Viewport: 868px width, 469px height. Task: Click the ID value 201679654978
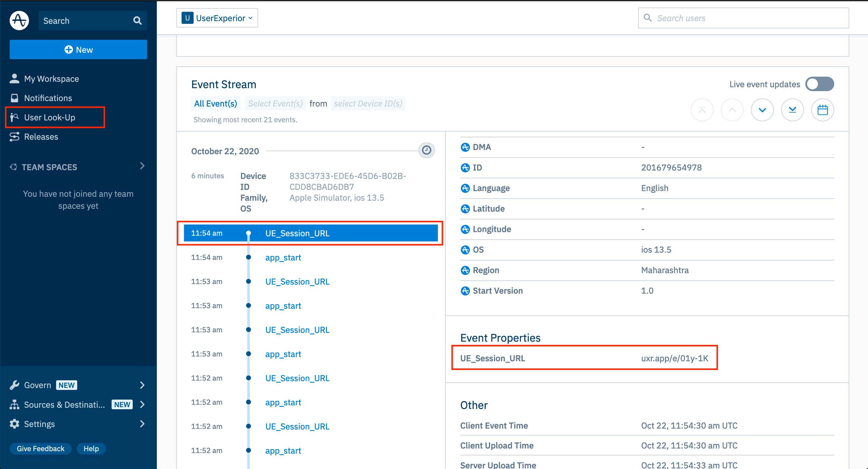coord(671,168)
